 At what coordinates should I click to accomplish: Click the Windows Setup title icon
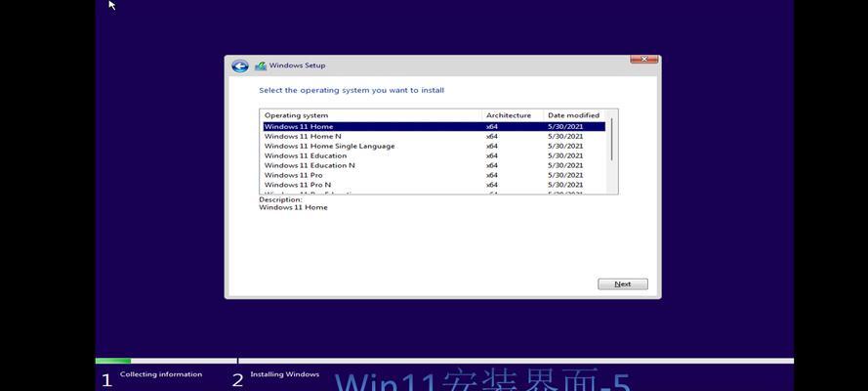tap(261, 65)
